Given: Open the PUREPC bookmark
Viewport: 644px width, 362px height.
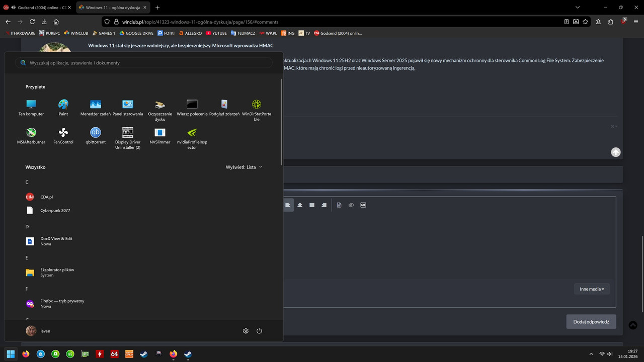Looking at the screenshot, I should coord(49,33).
